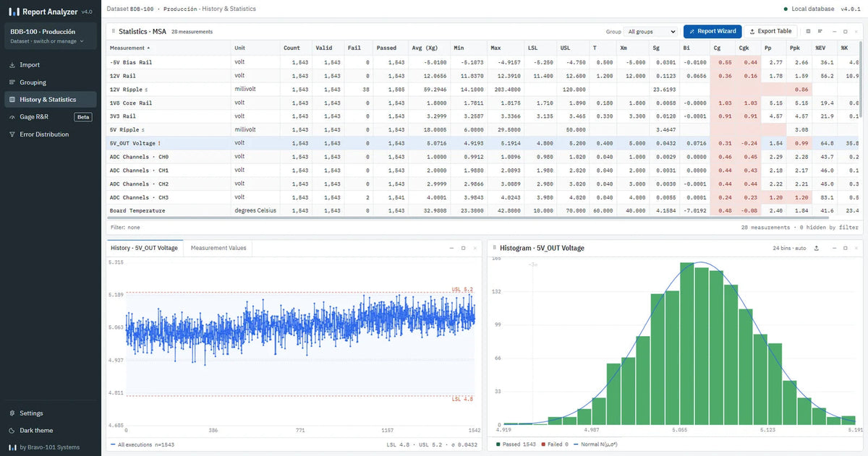Switch to the Measurement Values tab

click(218, 248)
